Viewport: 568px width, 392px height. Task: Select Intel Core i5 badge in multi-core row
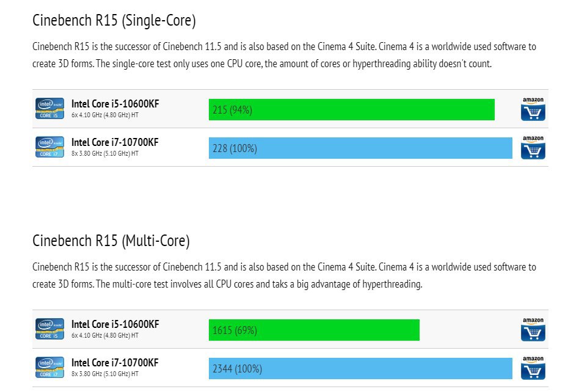pos(49,330)
